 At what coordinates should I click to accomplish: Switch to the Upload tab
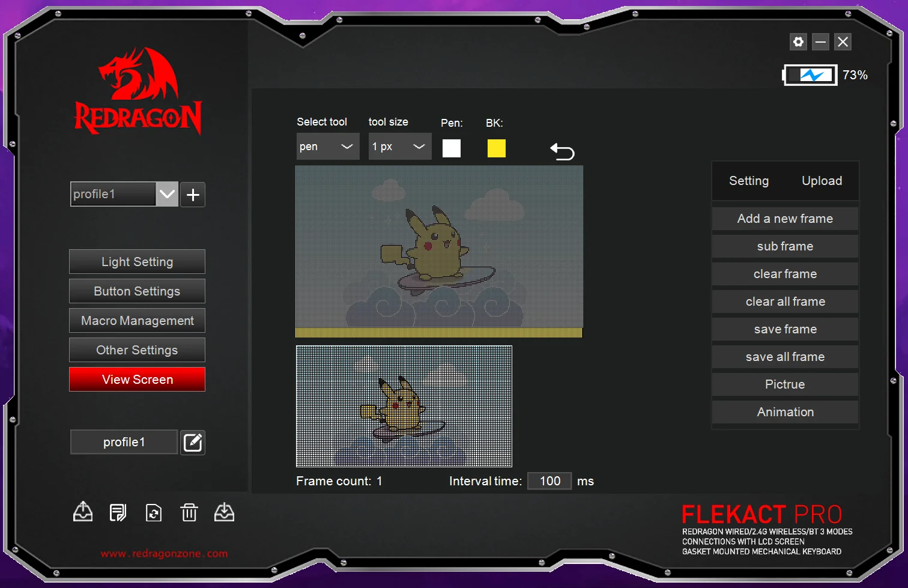822,181
